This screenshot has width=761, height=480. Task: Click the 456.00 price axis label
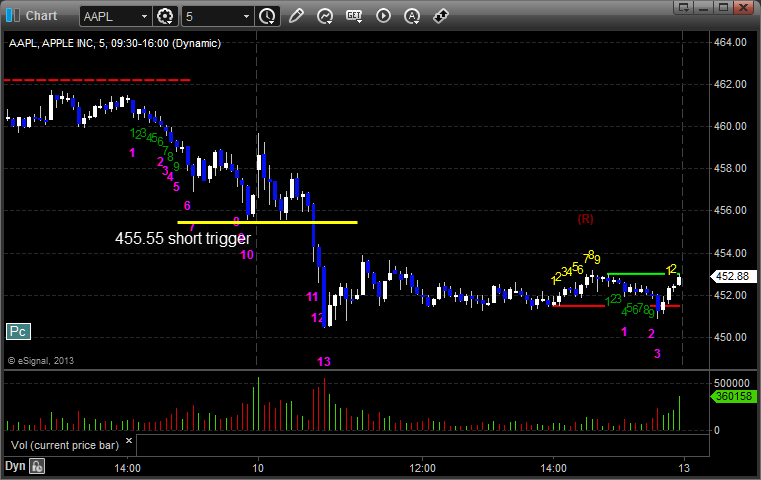click(x=730, y=210)
